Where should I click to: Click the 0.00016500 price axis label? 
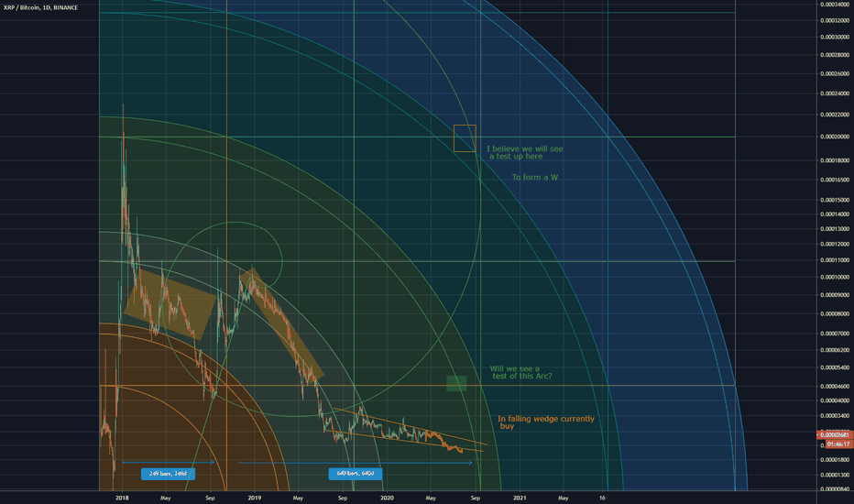835,180
